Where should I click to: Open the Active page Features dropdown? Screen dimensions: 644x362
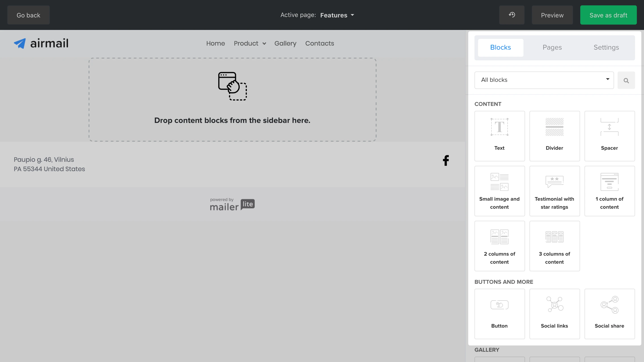(337, 15)
